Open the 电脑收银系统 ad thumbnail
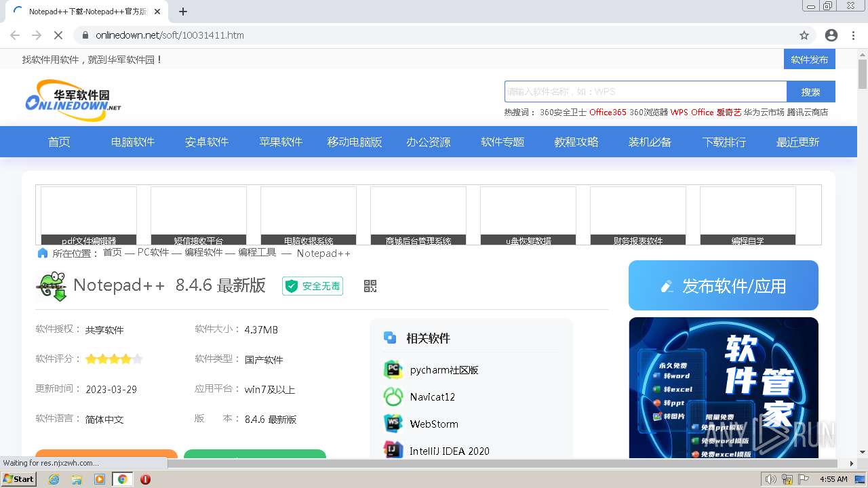The width and height of the screenshot is (868, 488). 309,216
